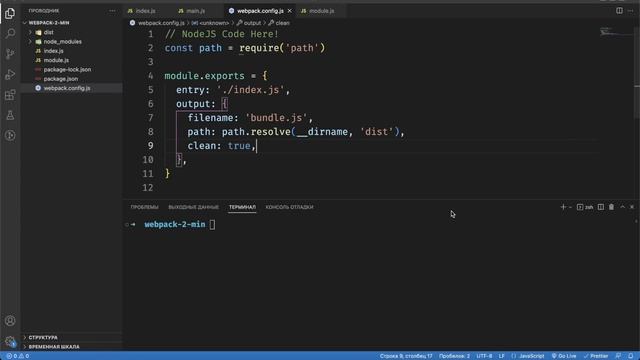
Task: Open the Explorer panel more actions menu
Action: point(112,11)
